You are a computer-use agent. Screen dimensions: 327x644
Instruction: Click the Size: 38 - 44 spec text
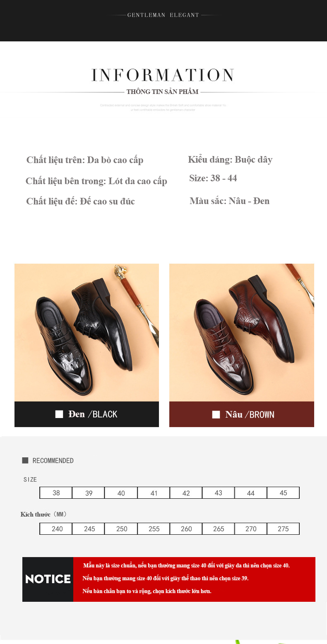(x=213, y=178)
